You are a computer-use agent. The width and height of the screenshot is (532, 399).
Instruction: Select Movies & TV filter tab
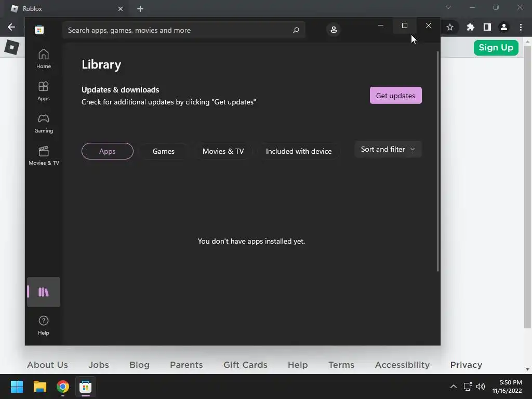[x=223, y=151]
